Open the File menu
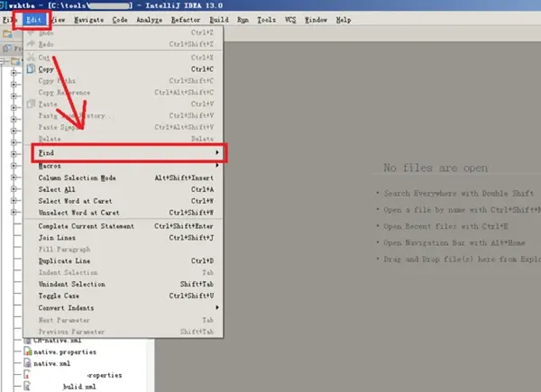The image size is (541, 392). (9, 20)
